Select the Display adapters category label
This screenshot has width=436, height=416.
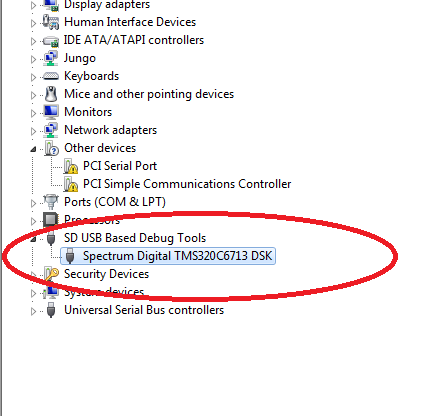tap(107, 5)
